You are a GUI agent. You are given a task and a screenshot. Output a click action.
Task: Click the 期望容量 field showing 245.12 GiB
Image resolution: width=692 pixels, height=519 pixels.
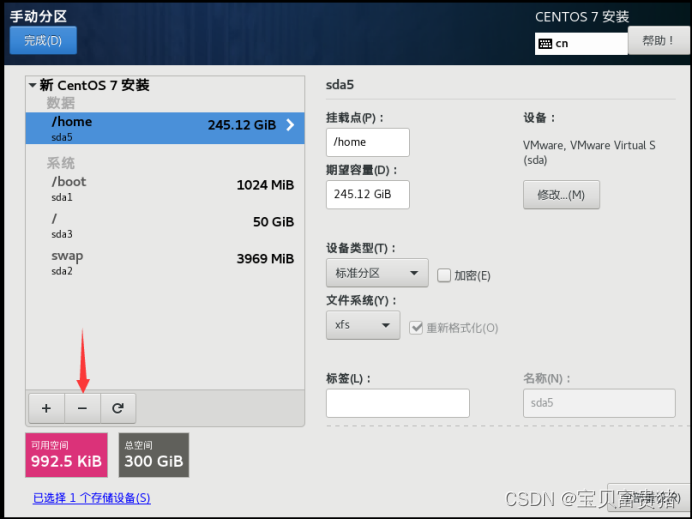pyautogui.click(x=368, y=194)
